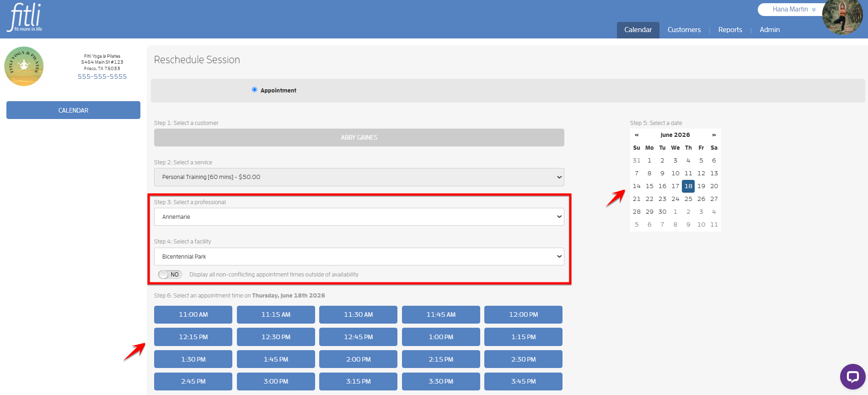Select the 1:30 PM time slot
The image size is (868, 395).
coord(193,359)
